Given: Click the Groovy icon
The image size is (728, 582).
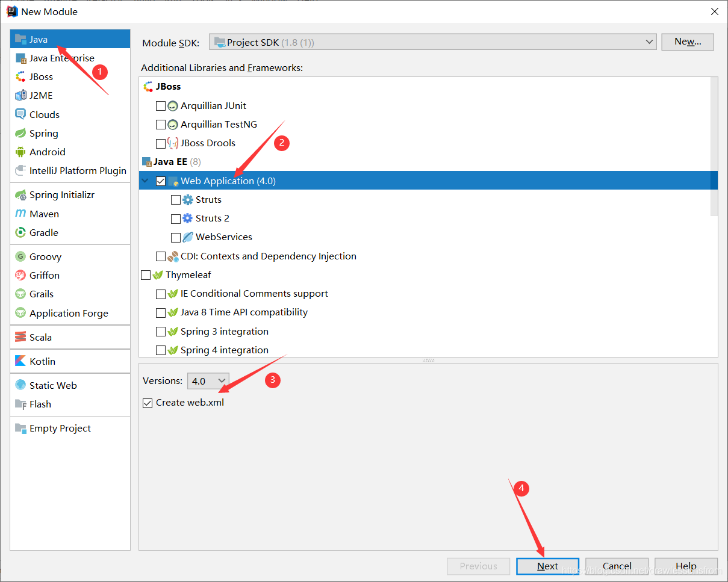Looking at the screenshot, I should pos(21,256).
